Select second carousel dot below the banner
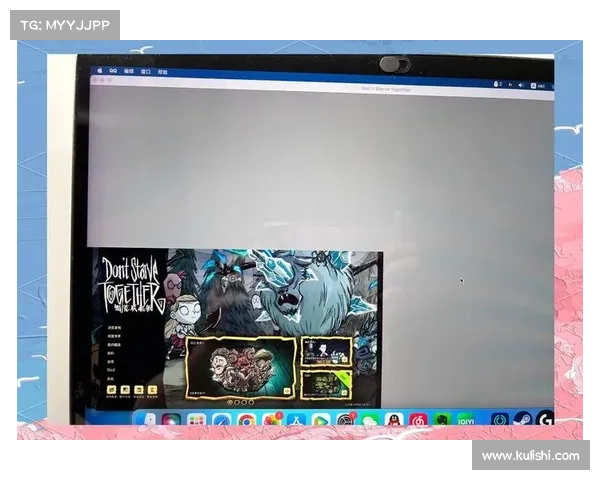This screenshot has width=600, height=480. coord(237,402)
